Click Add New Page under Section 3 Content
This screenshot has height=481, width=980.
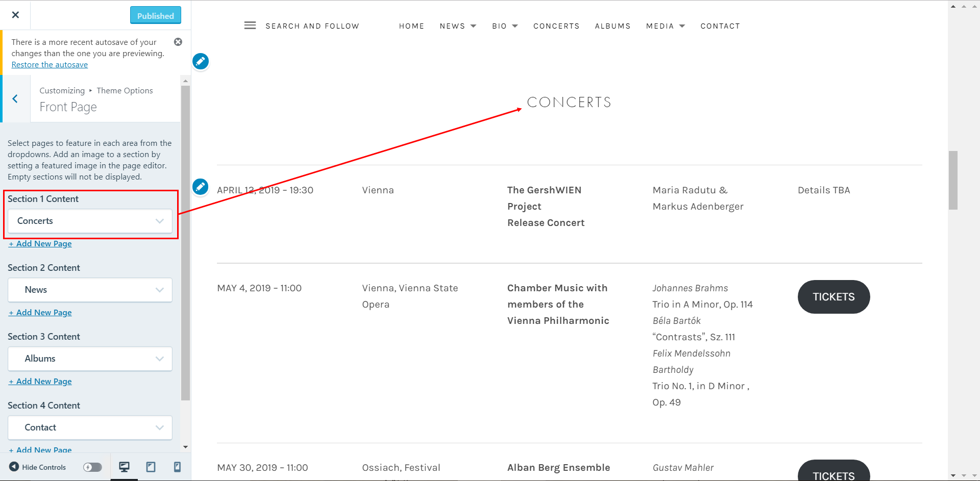point(40,381)
